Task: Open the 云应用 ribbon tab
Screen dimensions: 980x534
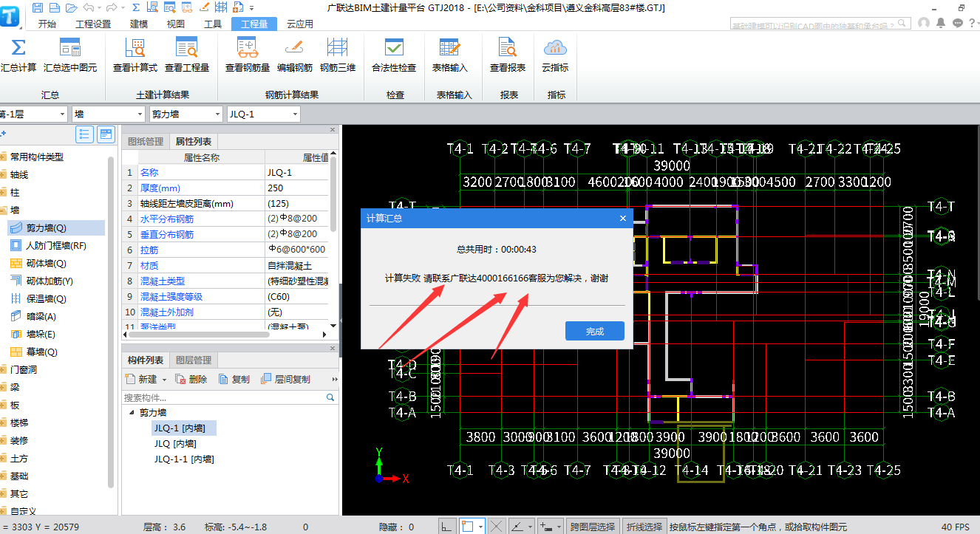Action: point(300,24)
